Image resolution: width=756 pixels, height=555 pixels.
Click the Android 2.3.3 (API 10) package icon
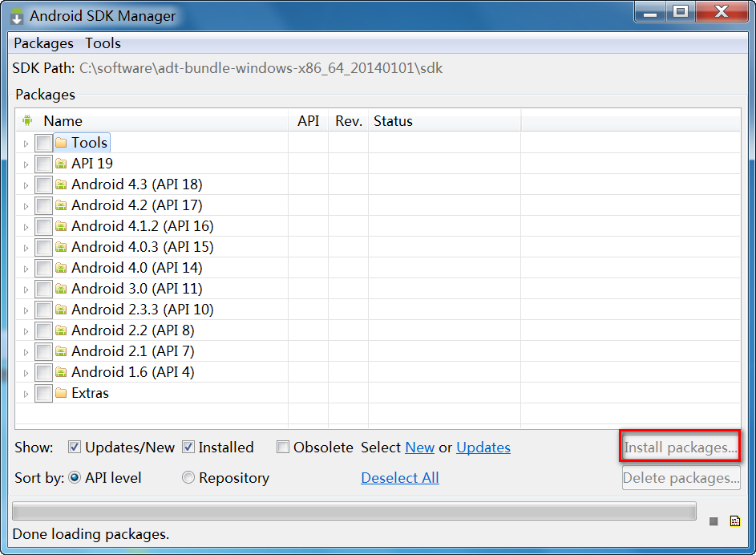click(x=61, y=310)
